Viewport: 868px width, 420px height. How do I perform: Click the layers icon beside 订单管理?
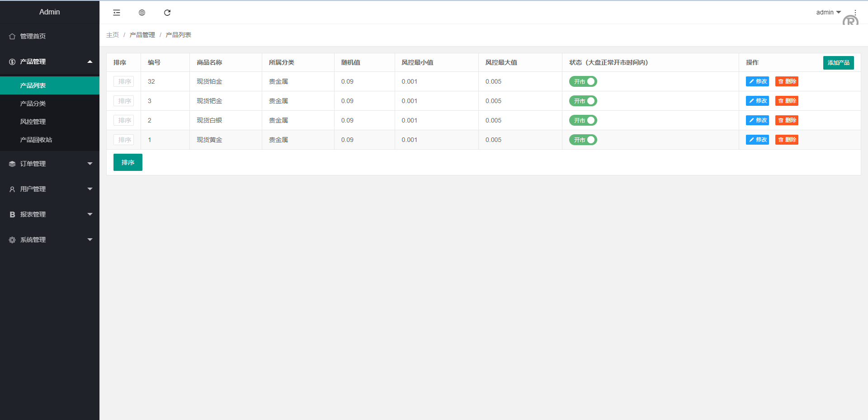point(12,164)
